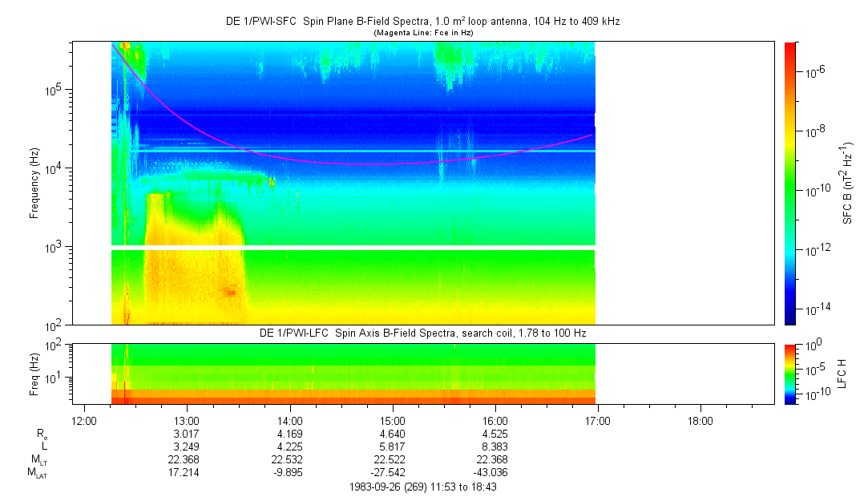
Task: Click the DE 1/PWI-SFC plot title
Action: pos(422,22)
